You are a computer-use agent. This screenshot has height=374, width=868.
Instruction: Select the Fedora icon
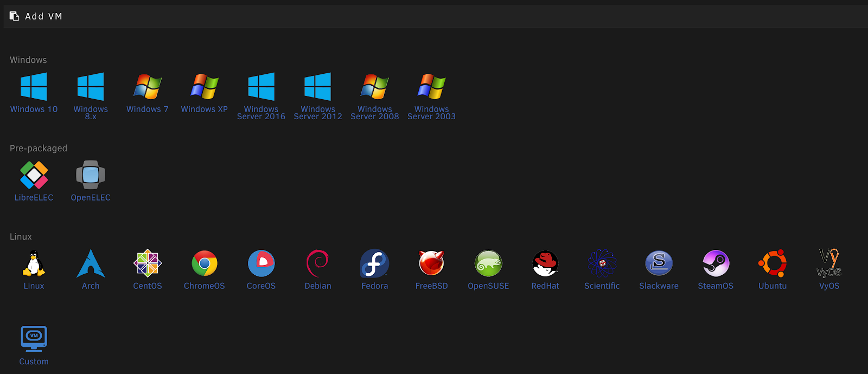[x=375, y=263]
